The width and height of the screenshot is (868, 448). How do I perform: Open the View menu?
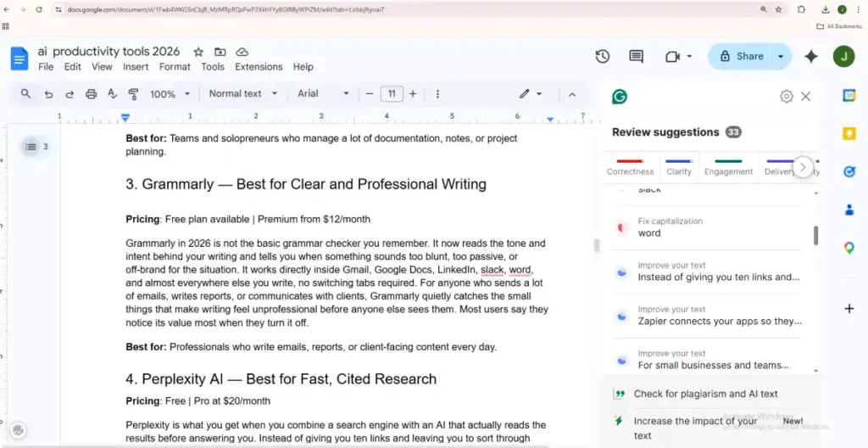102,66
